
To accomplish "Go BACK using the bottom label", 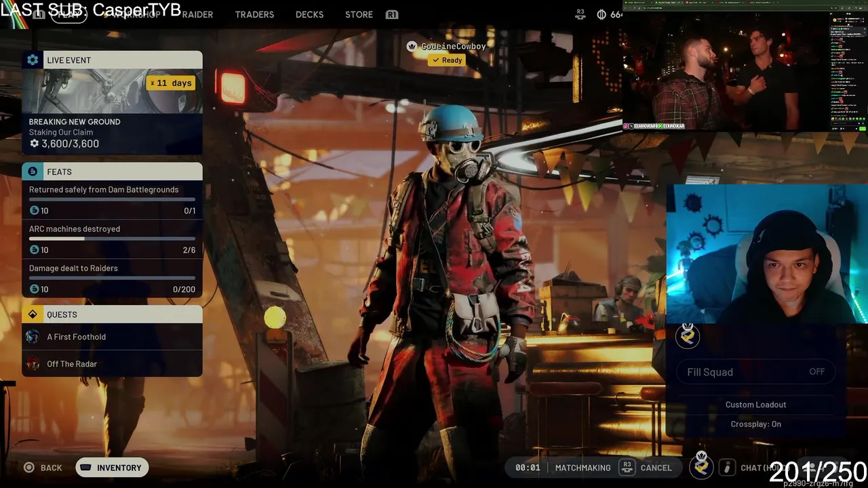I will 51,468.
